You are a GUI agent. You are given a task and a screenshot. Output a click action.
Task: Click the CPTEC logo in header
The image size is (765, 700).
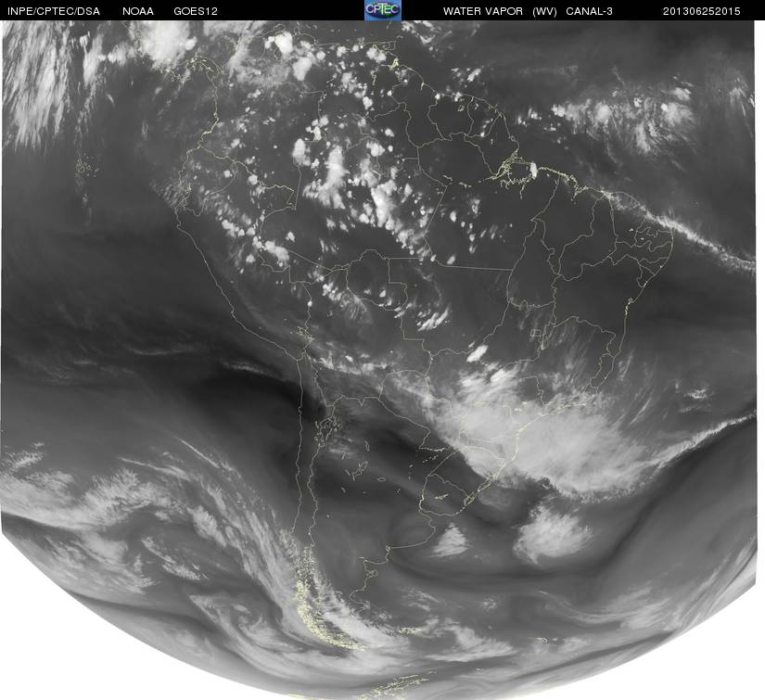[383, 10]
